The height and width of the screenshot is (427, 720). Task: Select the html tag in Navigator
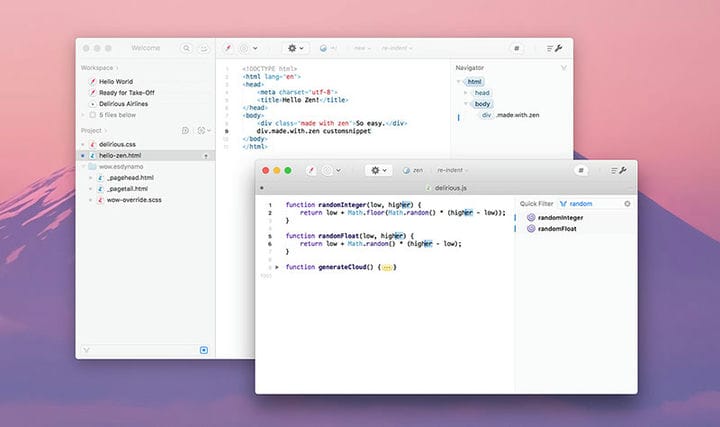(x=474, y=82)
